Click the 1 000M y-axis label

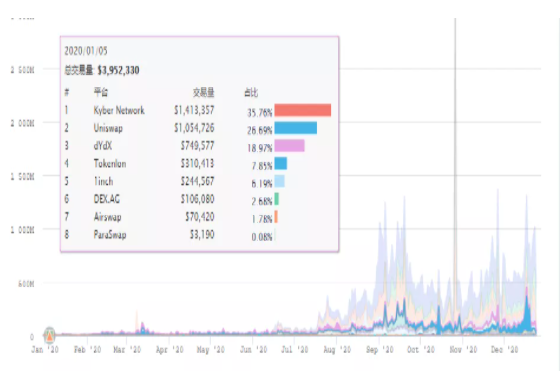[22, 230]
